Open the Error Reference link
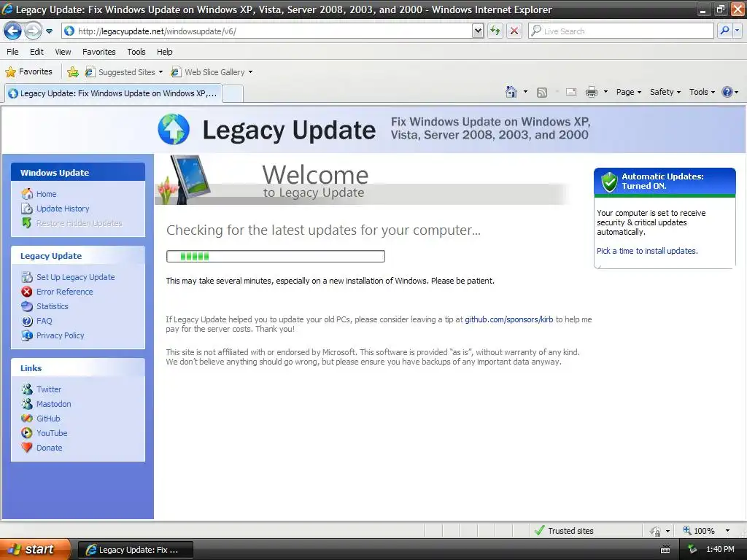Viewport: 747px width, 560px height. pos(64,292)
